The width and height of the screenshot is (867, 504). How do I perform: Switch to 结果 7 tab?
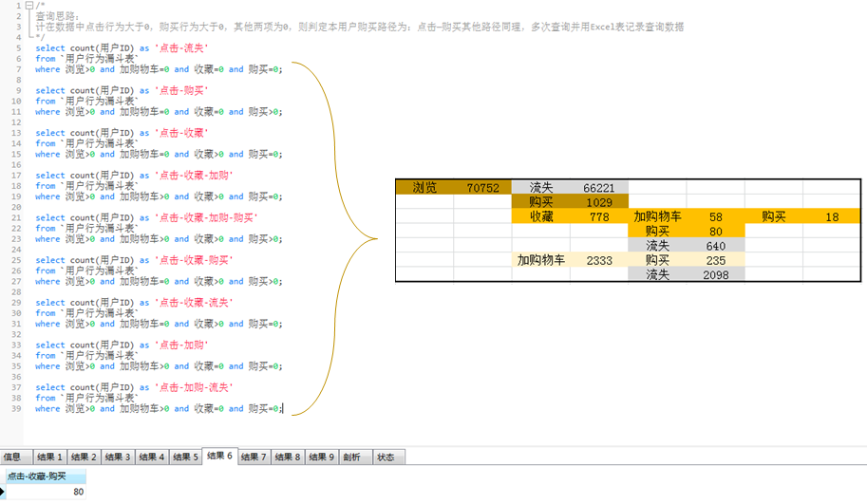pyautogui.click(x=254, y=457)
